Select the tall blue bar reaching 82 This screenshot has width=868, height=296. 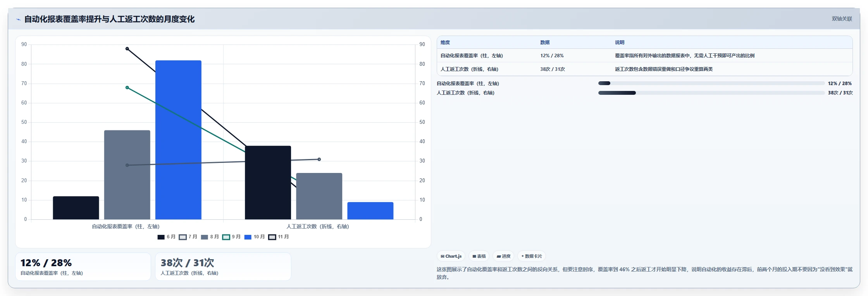(x=178, y=140)
